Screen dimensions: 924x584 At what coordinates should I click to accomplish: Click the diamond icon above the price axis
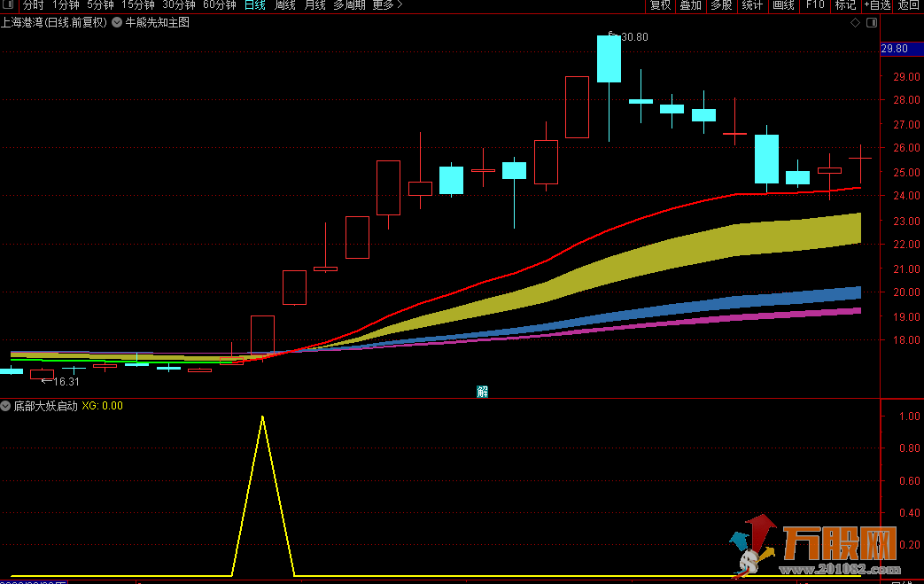[854, 23]
